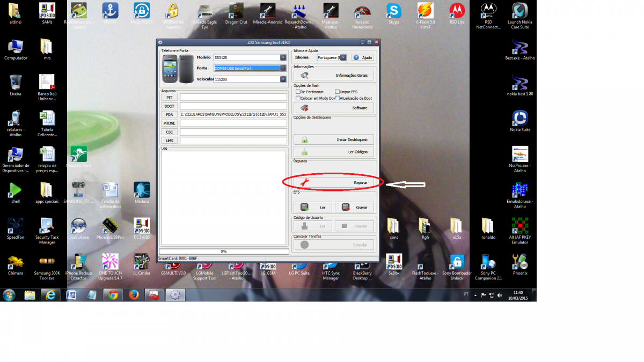The height and width of the screenshot is (362, 644).
Task: Click the Informações Gerais button
Action: click(x=333, y=76)
